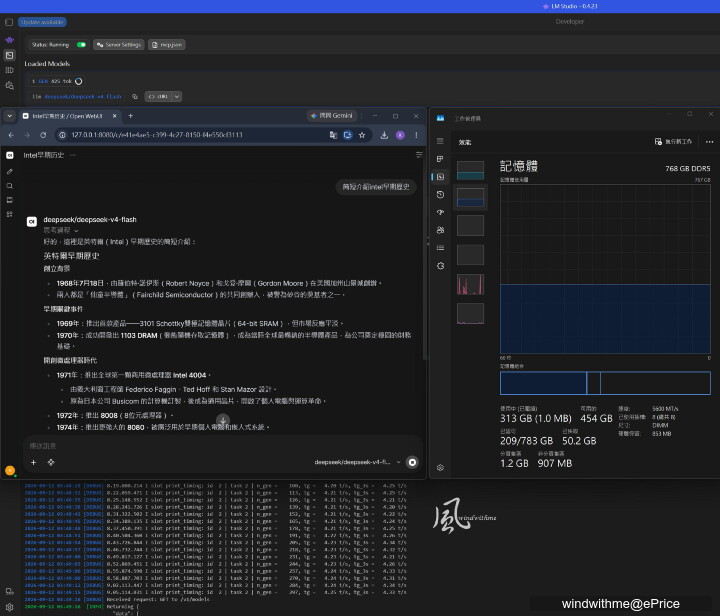Open LM Studio My Models icon
This screenshot has width=720, height=616.
pos(9,70)
